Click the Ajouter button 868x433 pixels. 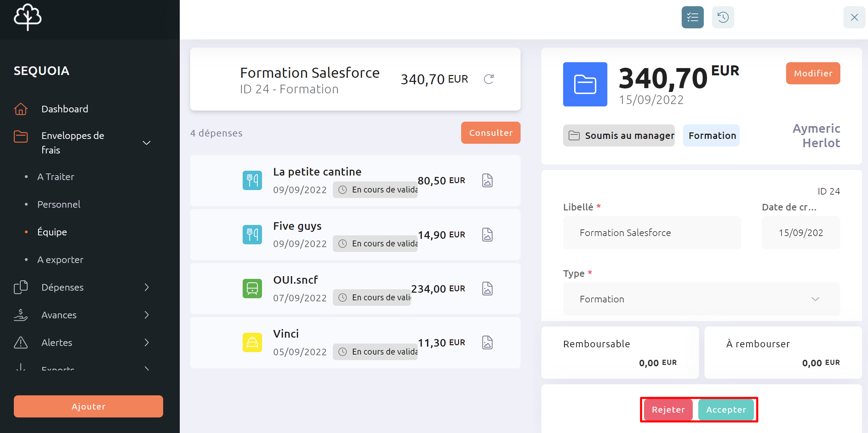click(x=88, y=406)
